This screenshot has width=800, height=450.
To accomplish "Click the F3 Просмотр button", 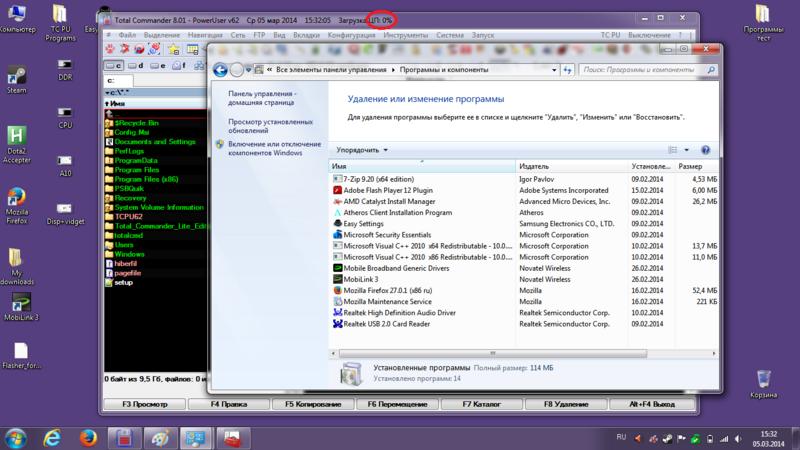I will [145, 404].
